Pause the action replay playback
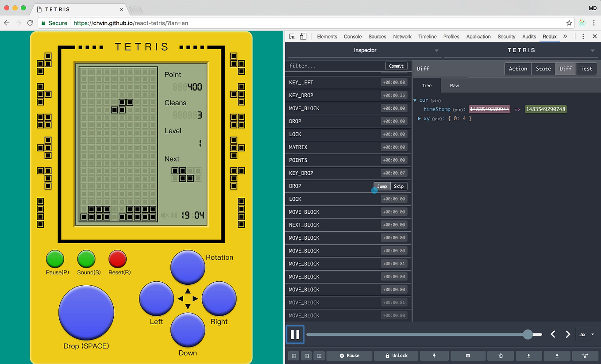 [x=295, y=334]
